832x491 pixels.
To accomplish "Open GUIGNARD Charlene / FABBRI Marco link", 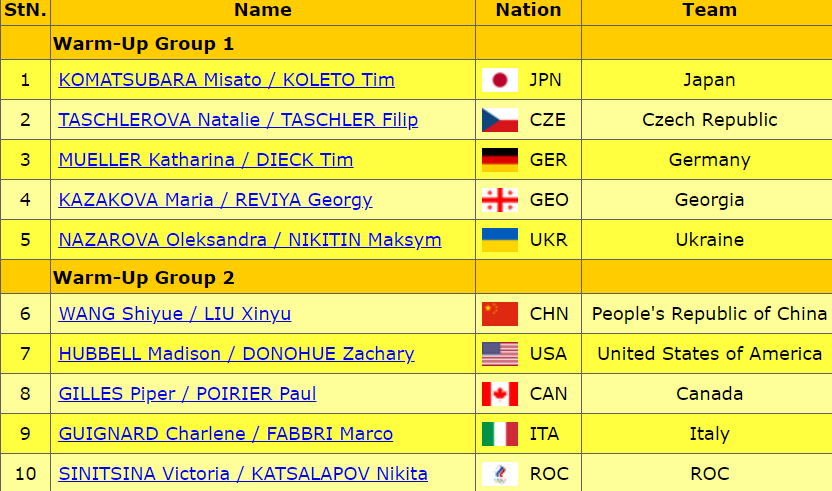I will point(225,434).
